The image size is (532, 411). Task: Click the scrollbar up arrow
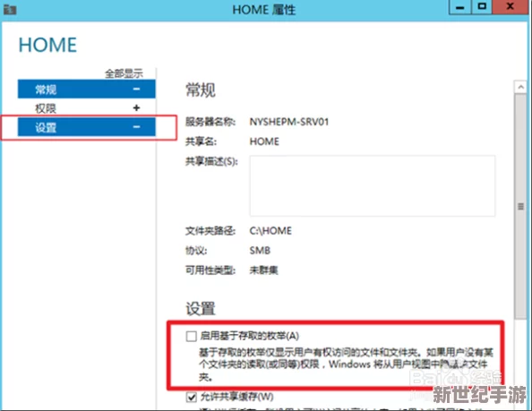pos(520,88)
